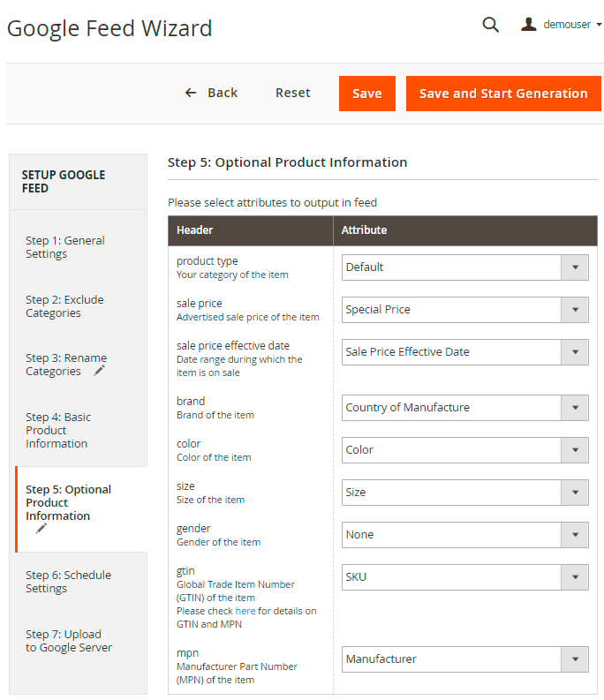Screen dimensions: 604x700
Task: Expand the brand attribute dropdown
Action: (x=464, y=408)
